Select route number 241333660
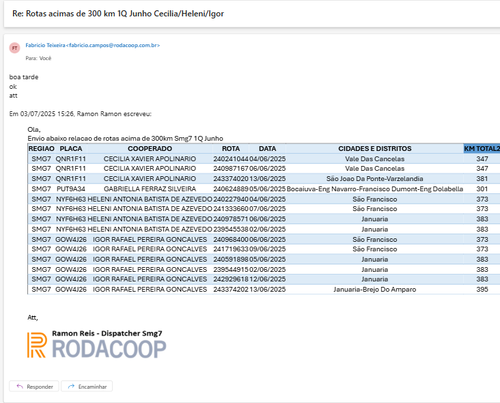The width and height of the screenshot is (500, 403). [x=231, y=209]
